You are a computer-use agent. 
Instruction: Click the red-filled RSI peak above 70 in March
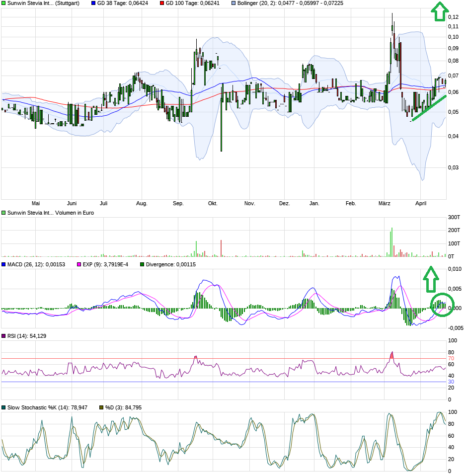[392, 355]
